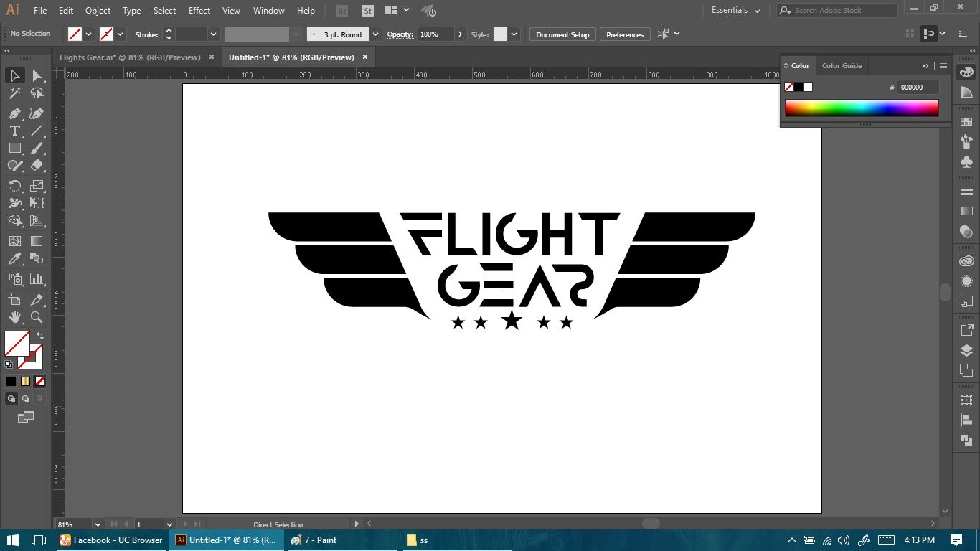Enable Draw Normal mode
The image size is (980, 551).
click(x=11, y=399)
